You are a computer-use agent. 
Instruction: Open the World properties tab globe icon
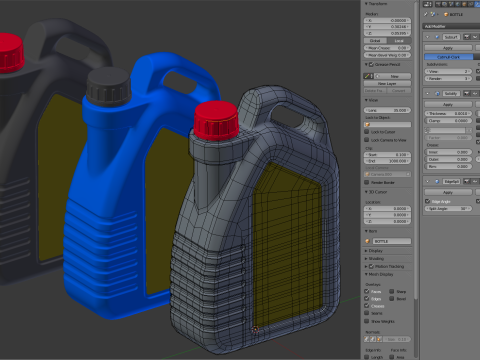(458, 4)
